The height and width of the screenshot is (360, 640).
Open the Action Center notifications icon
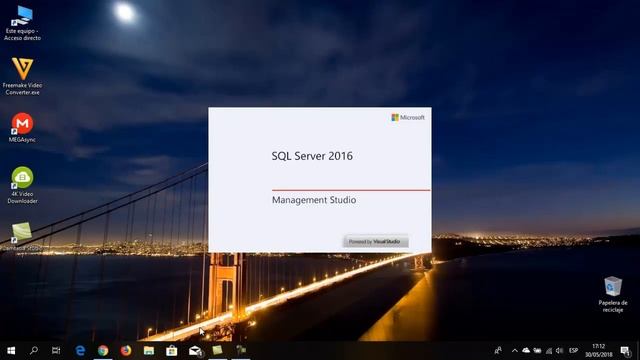[625, 351]
